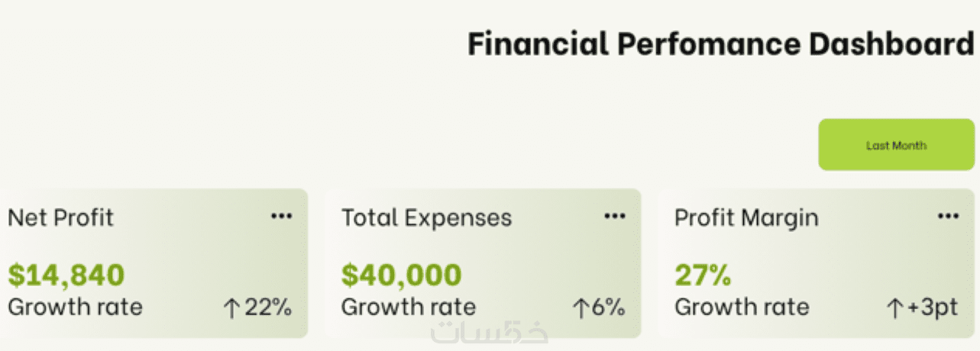Open the Total Expenses three-dot menu

click(x=615, y=217)
